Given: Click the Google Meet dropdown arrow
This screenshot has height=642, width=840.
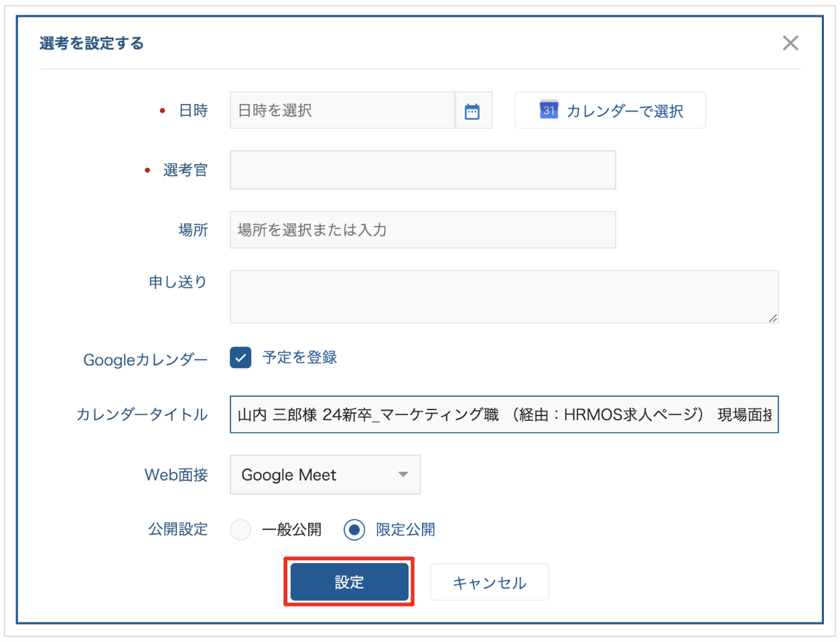Looking at the screenshot, I should 403,474.
